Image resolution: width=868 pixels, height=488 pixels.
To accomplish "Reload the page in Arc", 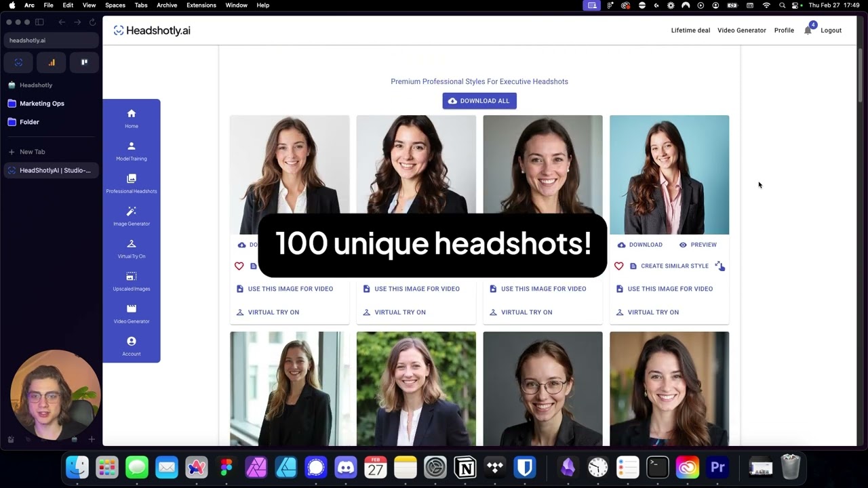I will click(x=93, y=22).
